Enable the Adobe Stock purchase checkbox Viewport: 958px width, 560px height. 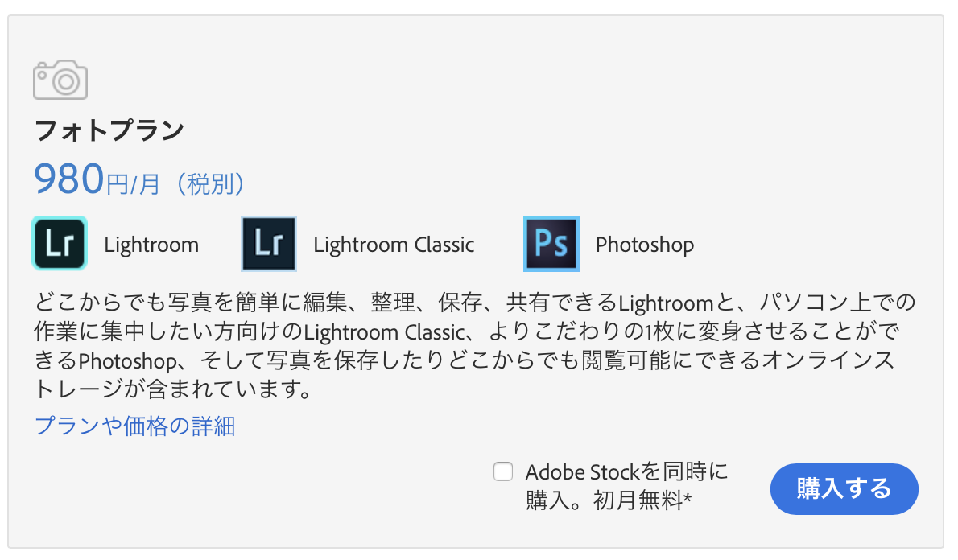tap(503, 471)
